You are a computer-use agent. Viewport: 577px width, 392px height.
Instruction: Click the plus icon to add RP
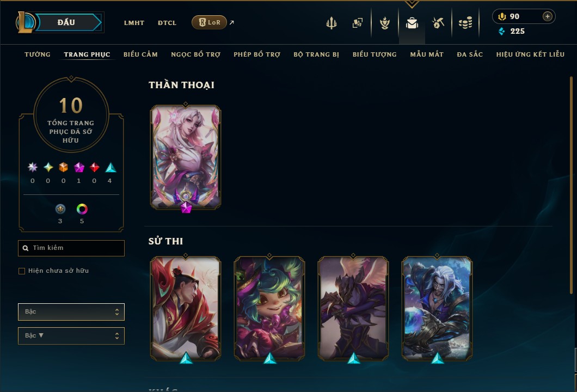point(548,16)
